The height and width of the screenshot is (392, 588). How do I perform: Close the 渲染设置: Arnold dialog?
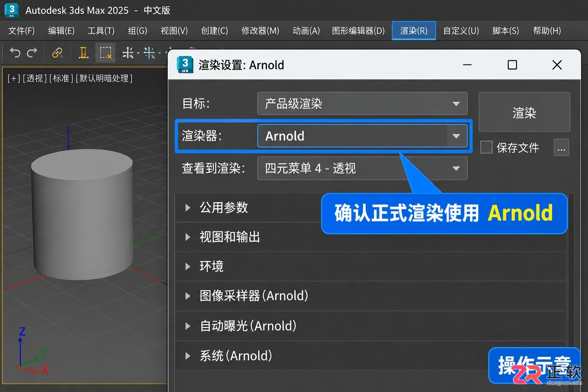[557, 65]
